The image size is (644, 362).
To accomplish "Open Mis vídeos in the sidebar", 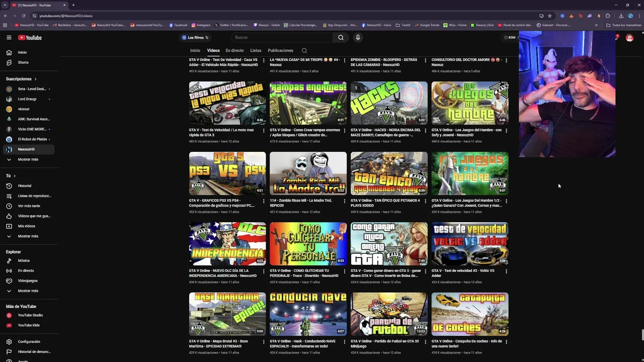I will (x=29, y=226).
